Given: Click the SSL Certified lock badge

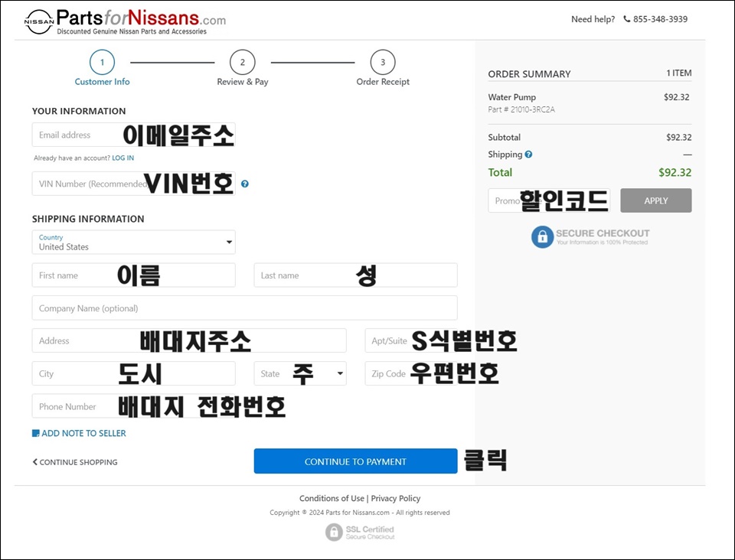Looking at the screenshot, I should [334, 532].
